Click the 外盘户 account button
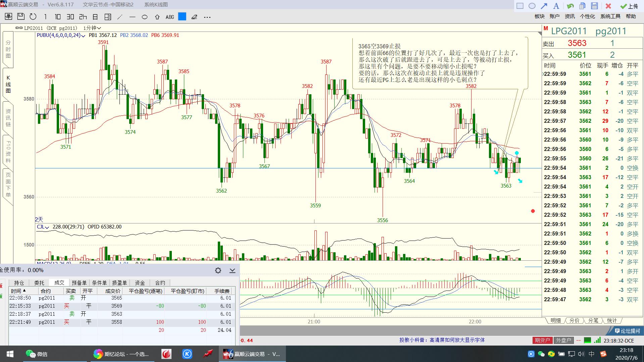The height and width of the screenshot is (362, 644). [563, 340]
